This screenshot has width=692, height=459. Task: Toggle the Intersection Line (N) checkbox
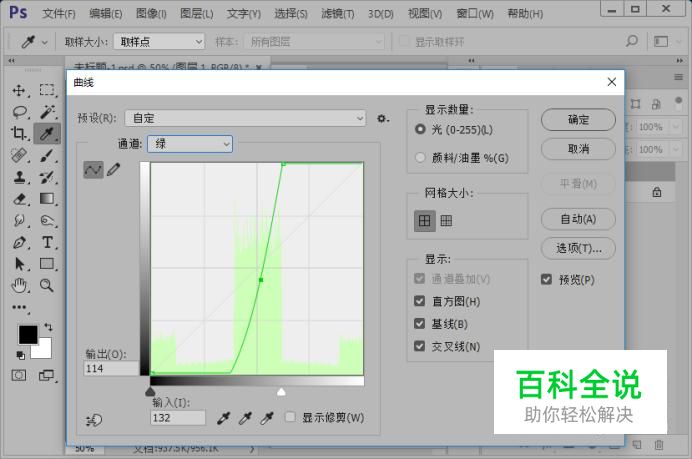click(420, 346)
